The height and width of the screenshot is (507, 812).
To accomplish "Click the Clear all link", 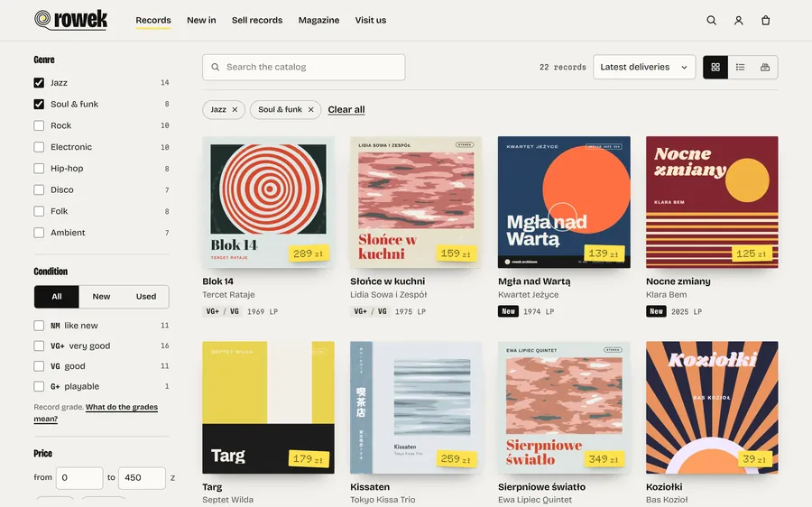I will [346, 110].
